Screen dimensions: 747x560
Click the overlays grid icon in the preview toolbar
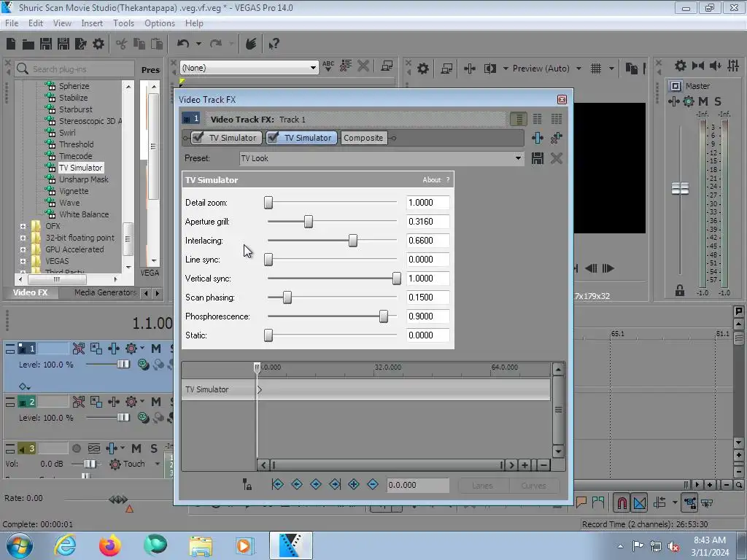click(x=596, y=69)
